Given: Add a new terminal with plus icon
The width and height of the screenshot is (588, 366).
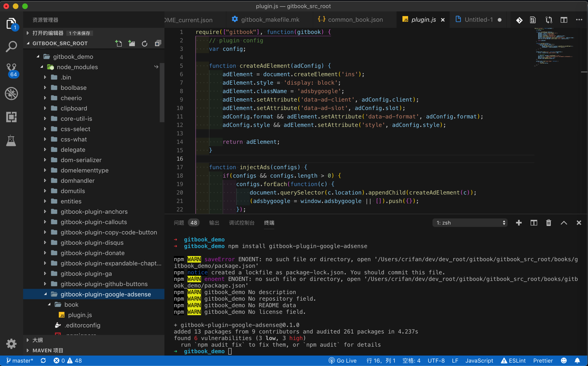Looking at the screenshot, I should [x=518, y=223].
